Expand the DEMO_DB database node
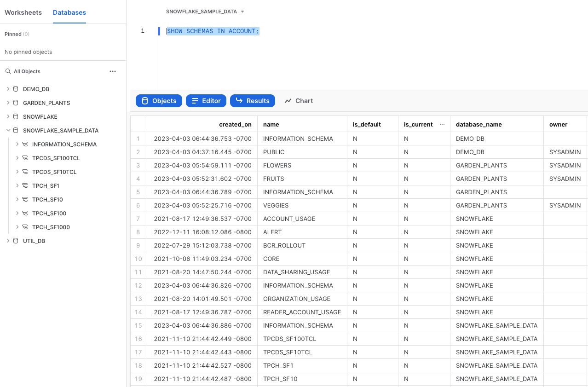Viewport: 588px width, 387px height. point(8,89)
